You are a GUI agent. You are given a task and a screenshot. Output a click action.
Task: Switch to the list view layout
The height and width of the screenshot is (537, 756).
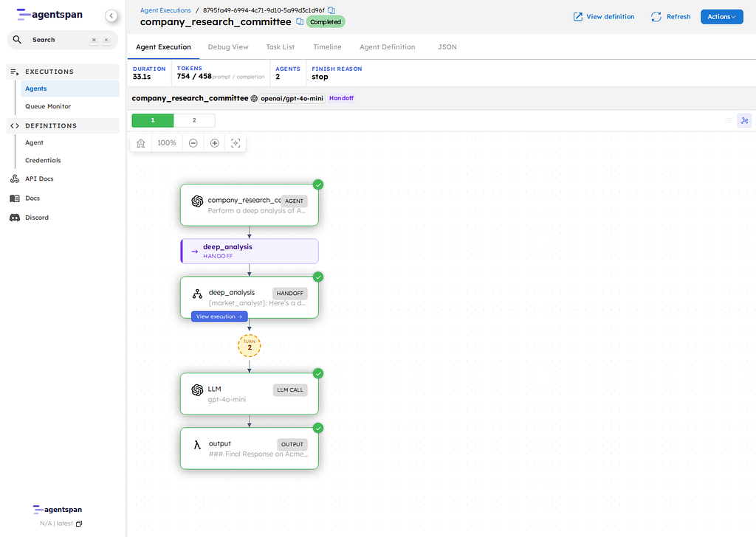click(x=728, y=120)
